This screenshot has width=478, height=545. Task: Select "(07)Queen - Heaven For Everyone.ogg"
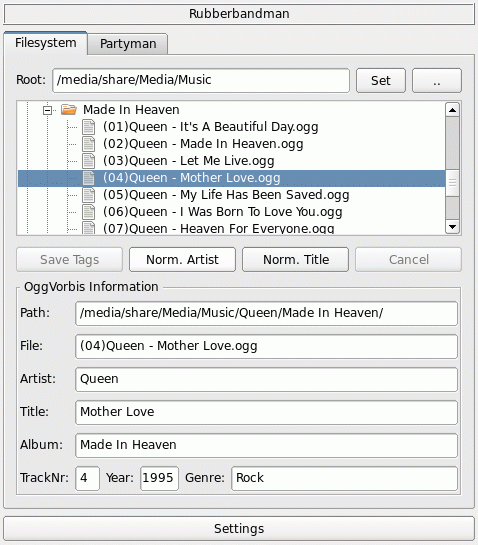click(x=219, y=228)
